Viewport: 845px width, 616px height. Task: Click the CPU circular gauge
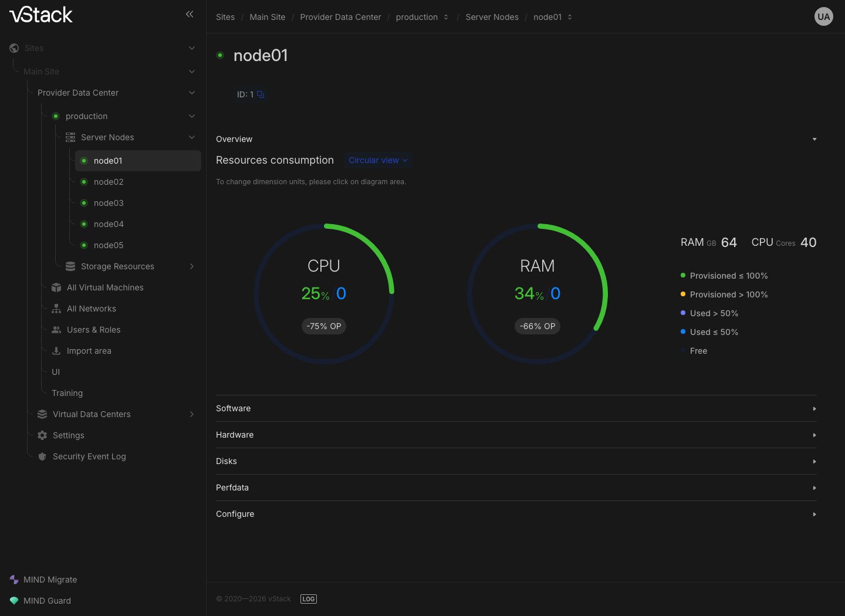point(324,293)
